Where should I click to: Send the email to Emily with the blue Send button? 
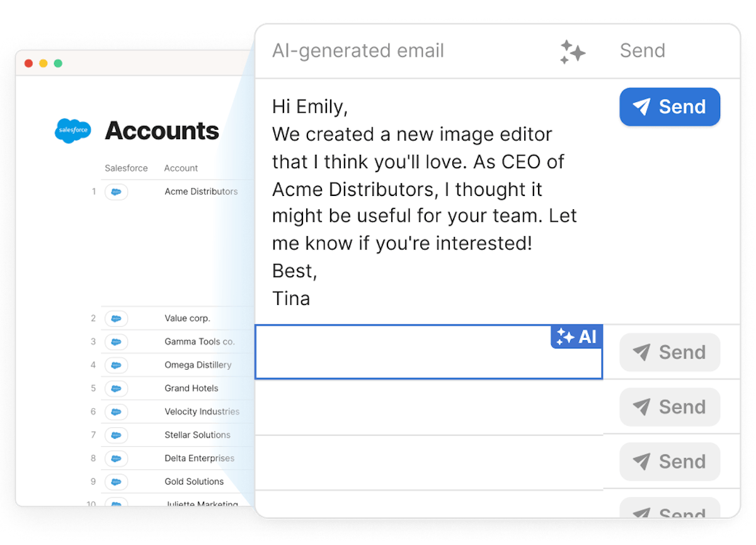670,106
